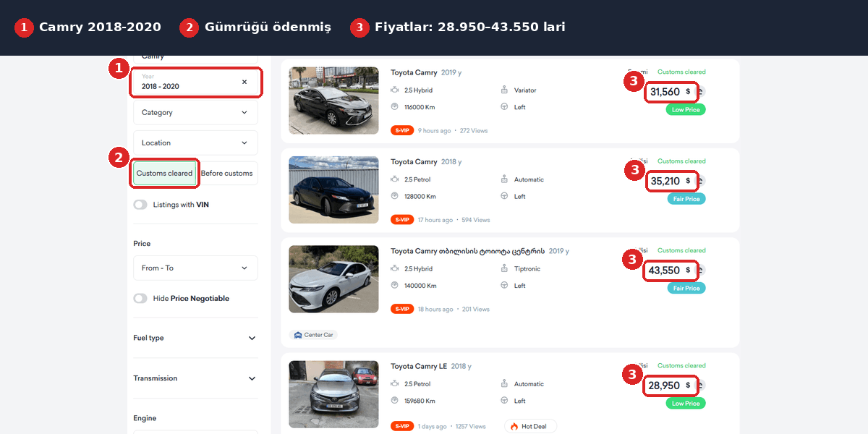
Task: Click engine icon beside 2.5 Petrol, Camry LE listing
Action: click(395, 384)
